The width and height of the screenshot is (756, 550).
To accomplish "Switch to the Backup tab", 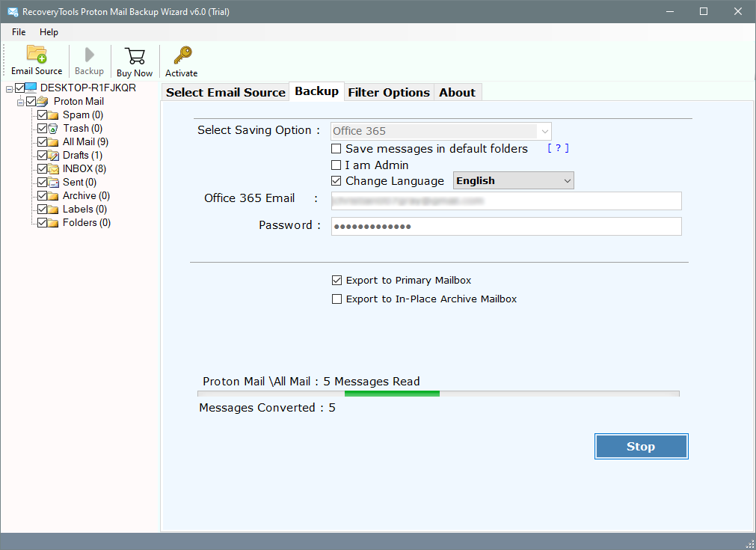I will pyautogui.click(x=317, y=91).
